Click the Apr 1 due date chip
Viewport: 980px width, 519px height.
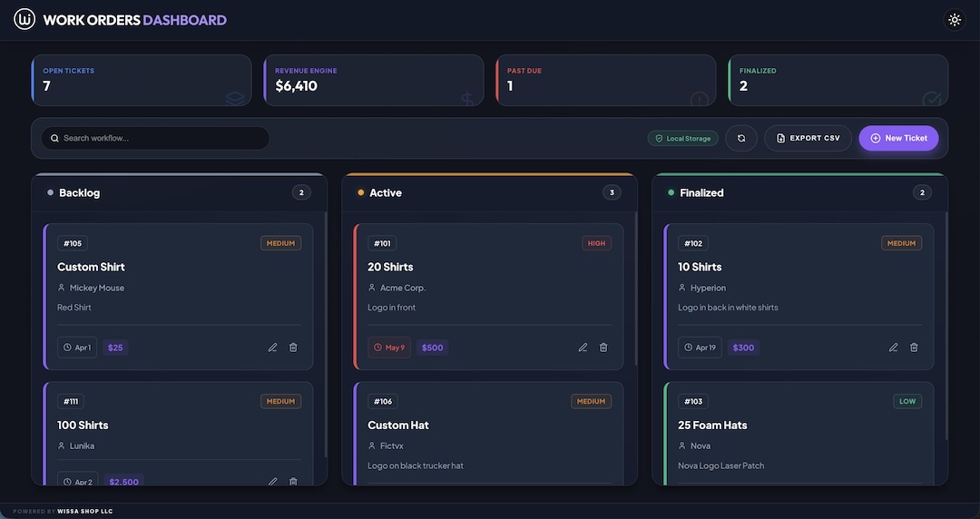tap(77, 348)
